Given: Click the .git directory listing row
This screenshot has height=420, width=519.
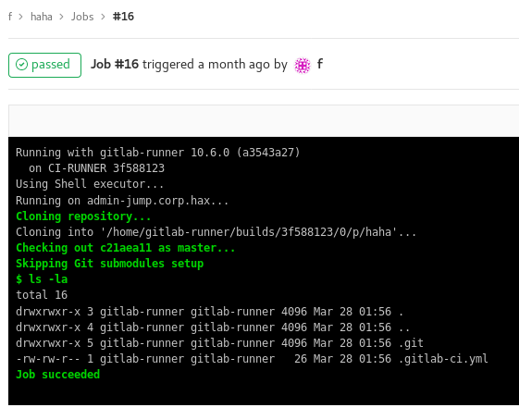Looking at the screenshot, I should [x=219, y=343].
